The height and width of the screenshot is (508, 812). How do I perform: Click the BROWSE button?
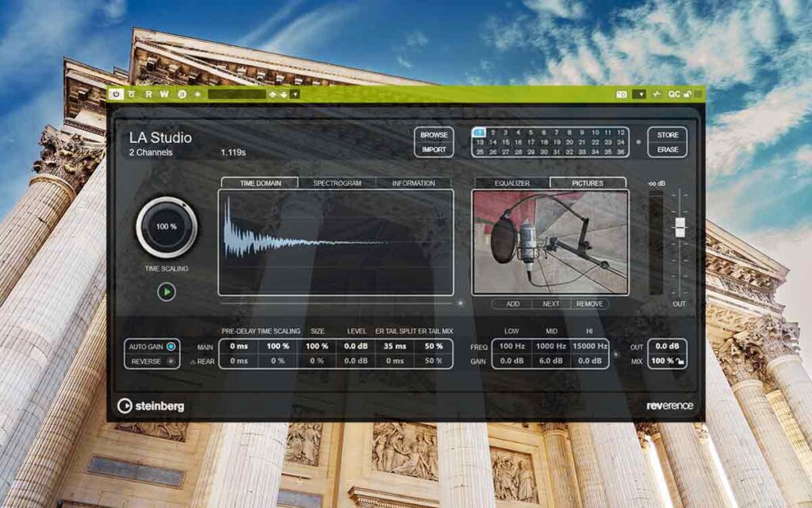tap(434, 135)
